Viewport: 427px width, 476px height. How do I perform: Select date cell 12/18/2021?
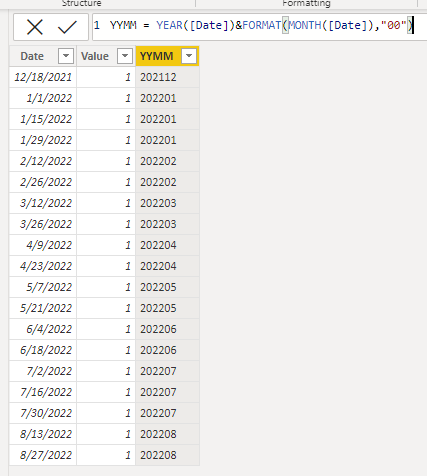coord(43,77)
